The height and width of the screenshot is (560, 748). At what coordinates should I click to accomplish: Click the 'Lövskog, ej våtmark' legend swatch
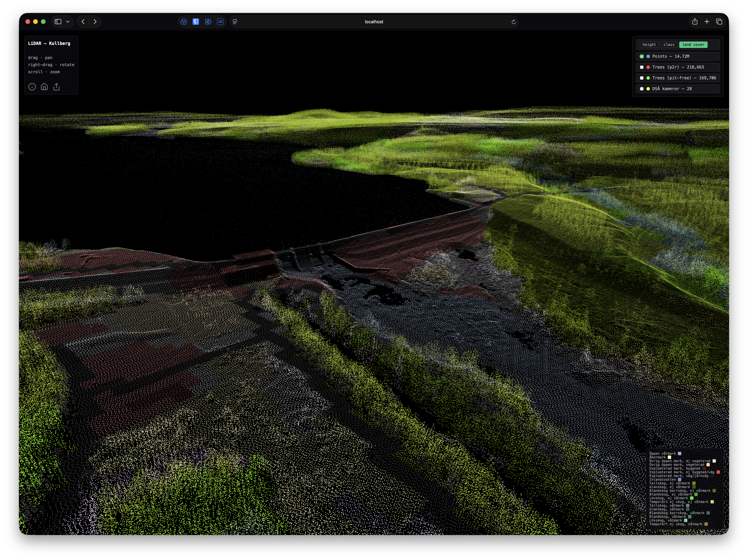[692, 498]
